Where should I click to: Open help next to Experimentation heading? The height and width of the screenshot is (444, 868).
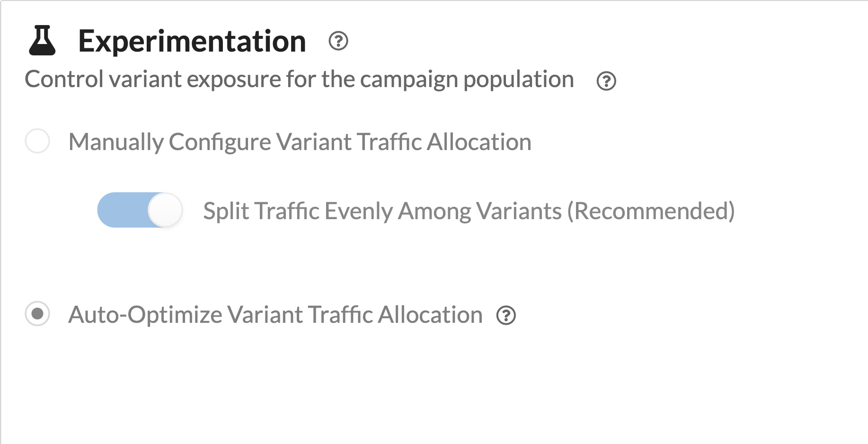pyautogui.click(x=338, y=41)
